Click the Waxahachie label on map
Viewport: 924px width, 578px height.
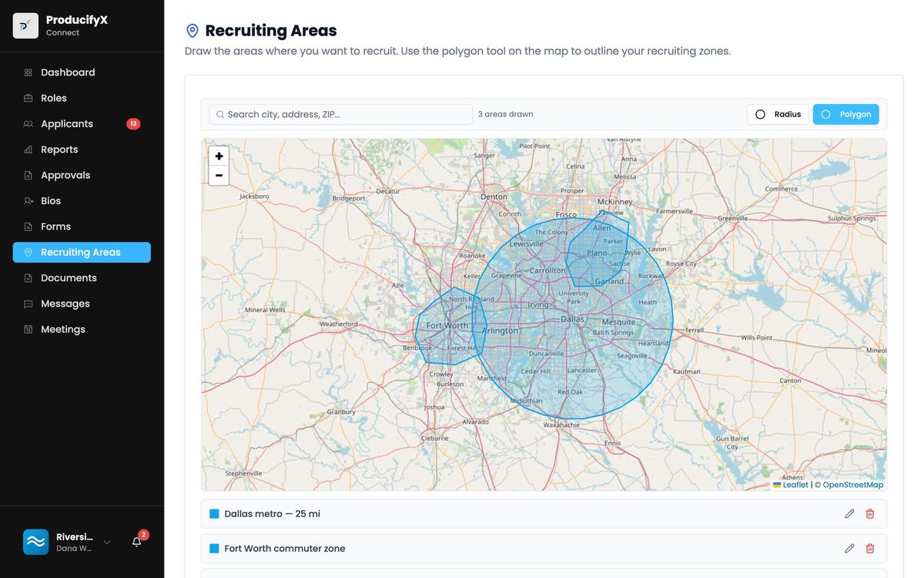pyautogui.click(x=561, y=425)
